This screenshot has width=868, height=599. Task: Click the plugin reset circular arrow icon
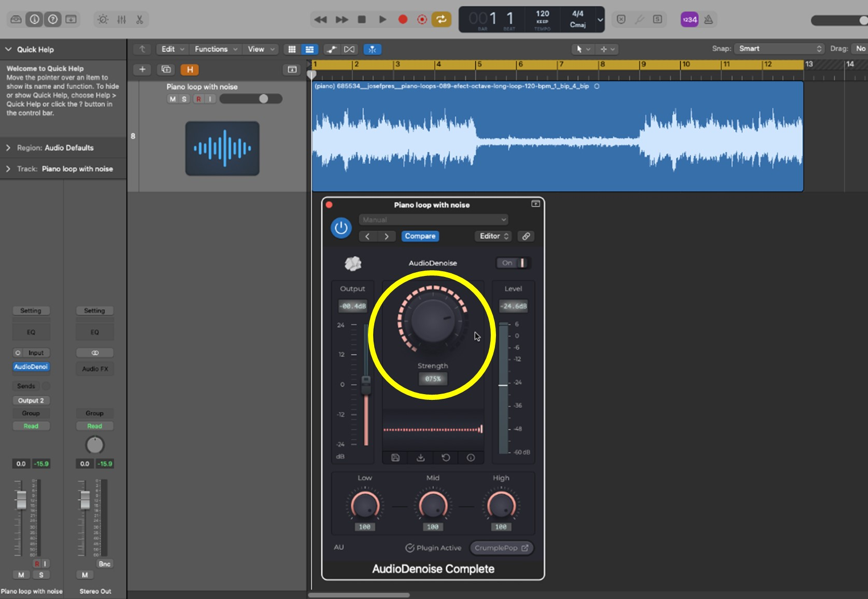click(x=446, y=457)
